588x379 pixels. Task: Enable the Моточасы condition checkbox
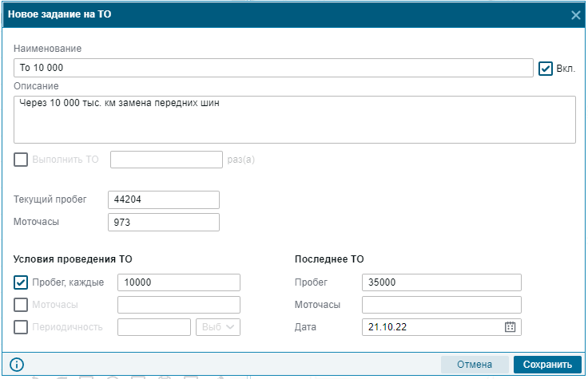pos(21,305)
